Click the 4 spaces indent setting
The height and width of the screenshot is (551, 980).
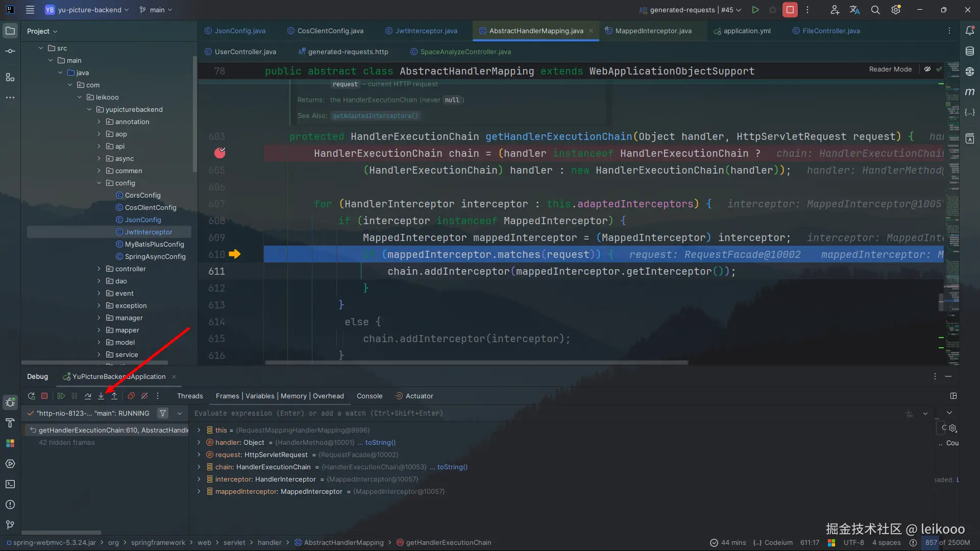click(x=886, y=542)
